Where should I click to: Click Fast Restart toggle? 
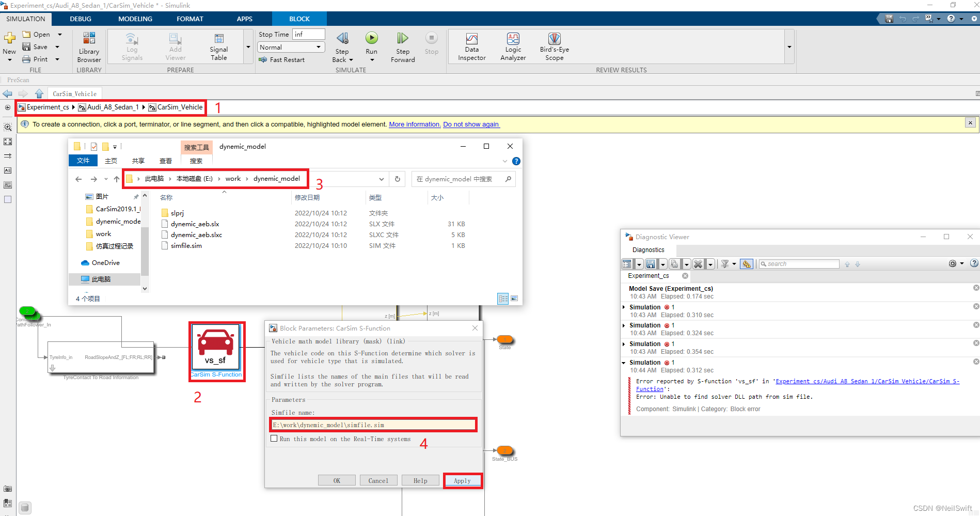[x=282, y=60]
